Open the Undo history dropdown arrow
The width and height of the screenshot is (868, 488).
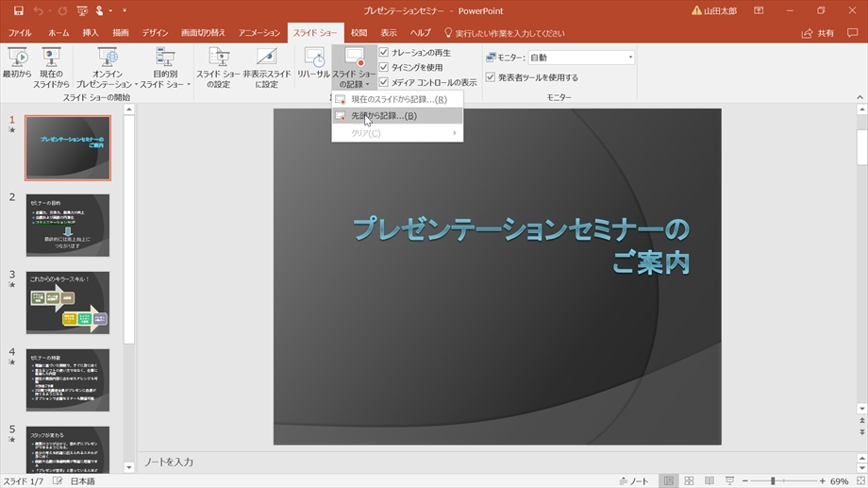(x=49, y=10)
